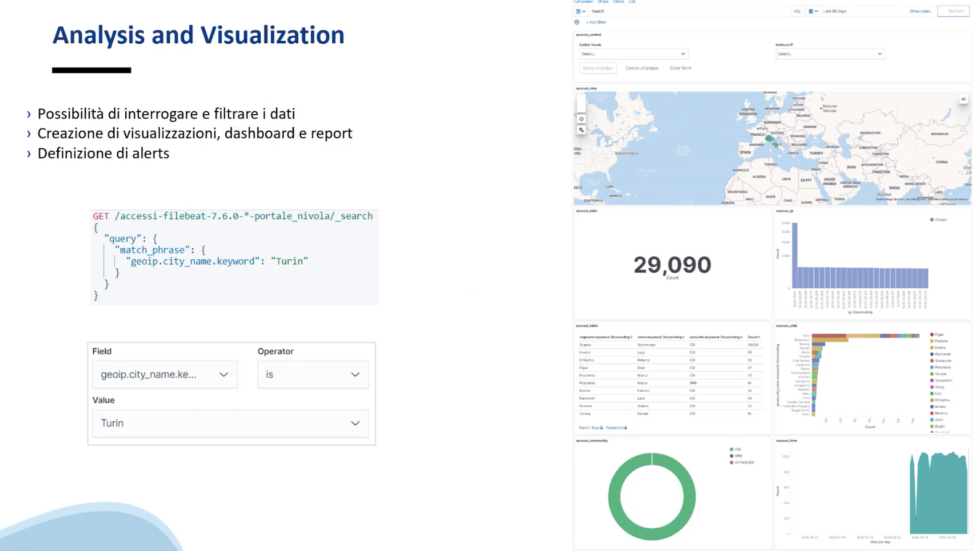Open the Operator 'is' dropdown

click(313, 375)
